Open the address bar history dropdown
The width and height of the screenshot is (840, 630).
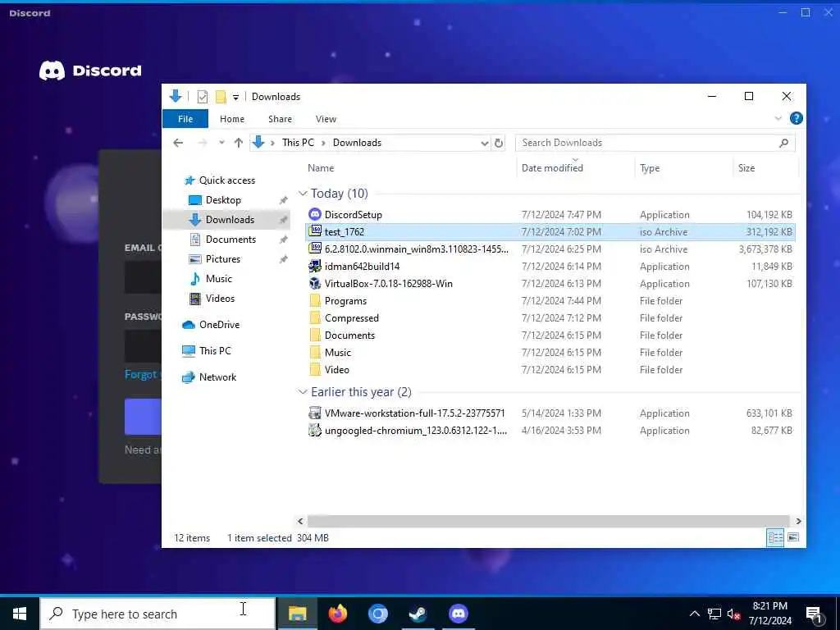(x=484, y=143)
